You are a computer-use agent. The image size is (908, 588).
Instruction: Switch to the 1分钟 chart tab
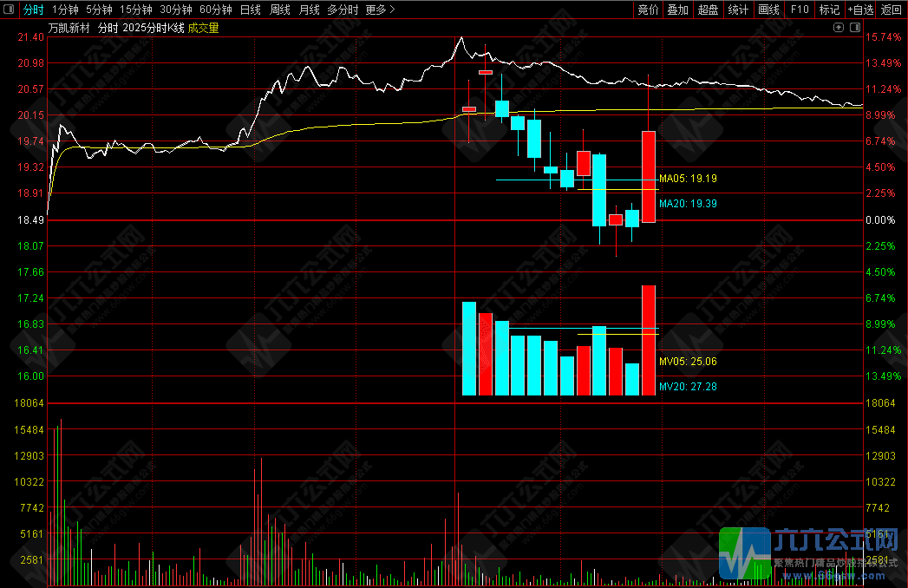click(x=65, y=10)
